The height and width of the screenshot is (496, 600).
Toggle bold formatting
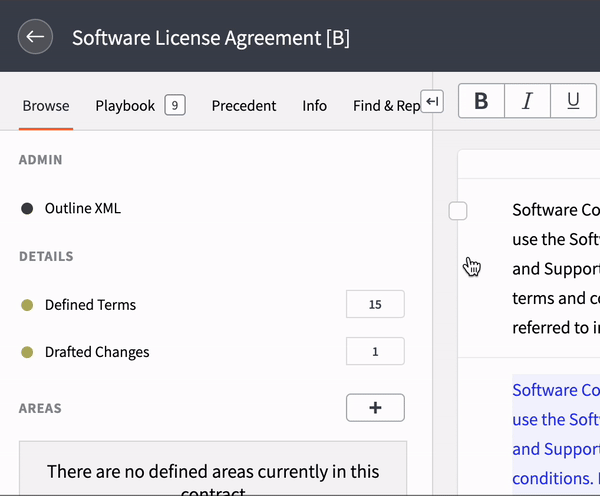click(481, 101)
